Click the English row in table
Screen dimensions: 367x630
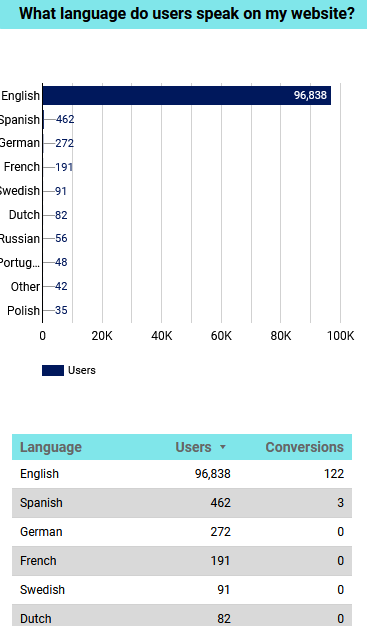[x=182, y=474]
